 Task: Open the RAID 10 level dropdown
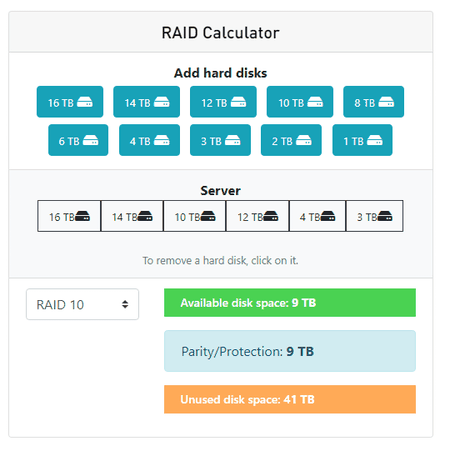click(83, 304)
